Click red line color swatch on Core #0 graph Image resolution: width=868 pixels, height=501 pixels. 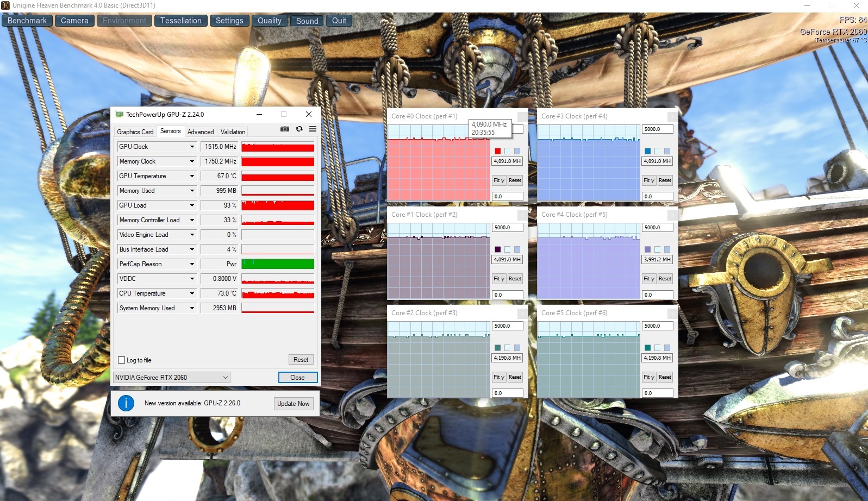point(498,151)
